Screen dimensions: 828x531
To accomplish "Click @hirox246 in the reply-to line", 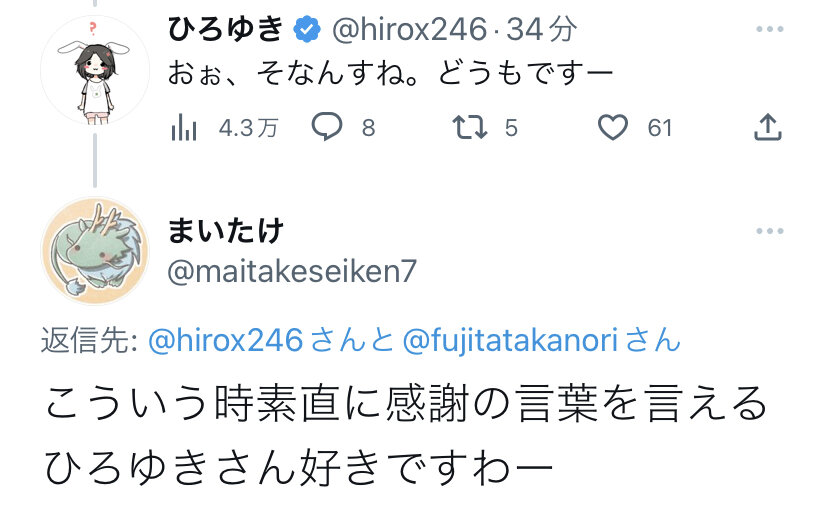I will 225,340.
